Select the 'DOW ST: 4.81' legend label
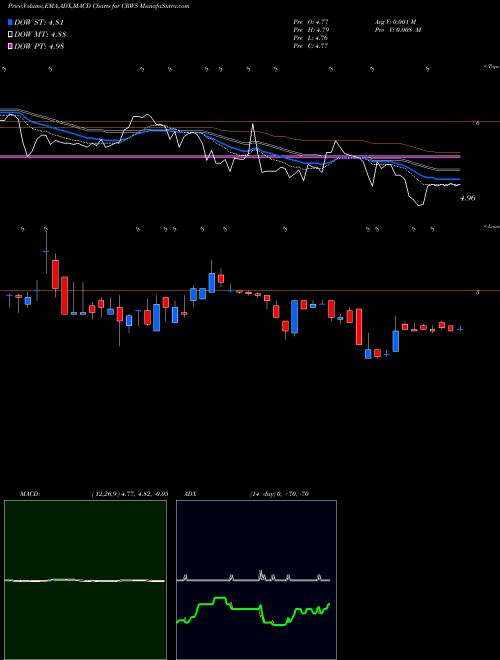Screen dimensions: 500x660 click(39, 22)
